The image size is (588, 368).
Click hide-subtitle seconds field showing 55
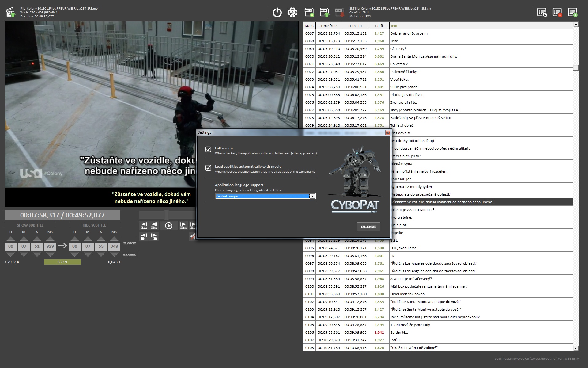click(x=101, y=246)
